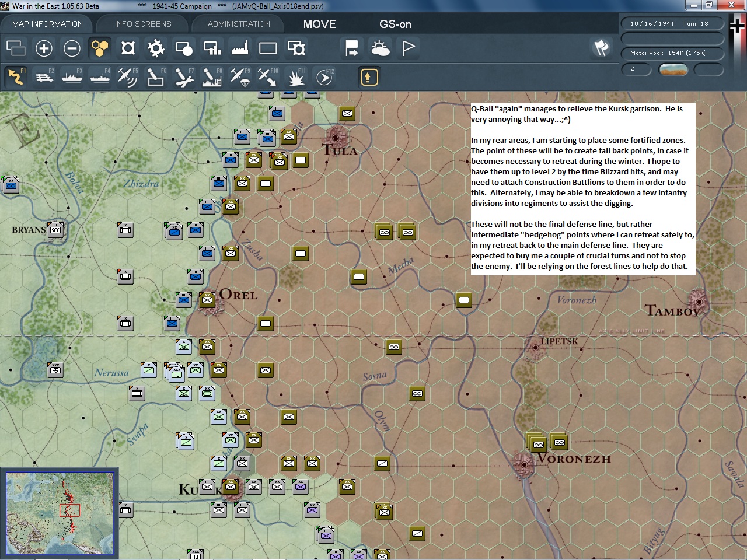Toggle the weather overlay (sun and cloud)
This screenshot has height=560, width=747.
[380, 48]
